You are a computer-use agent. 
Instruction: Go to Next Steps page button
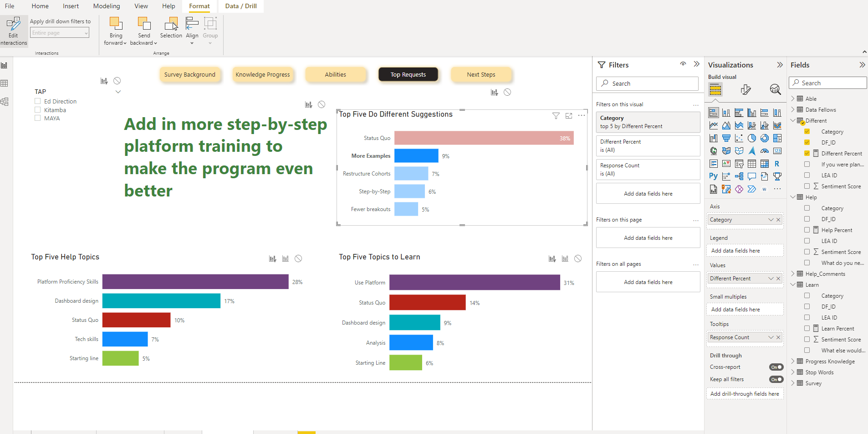point(481,74)
